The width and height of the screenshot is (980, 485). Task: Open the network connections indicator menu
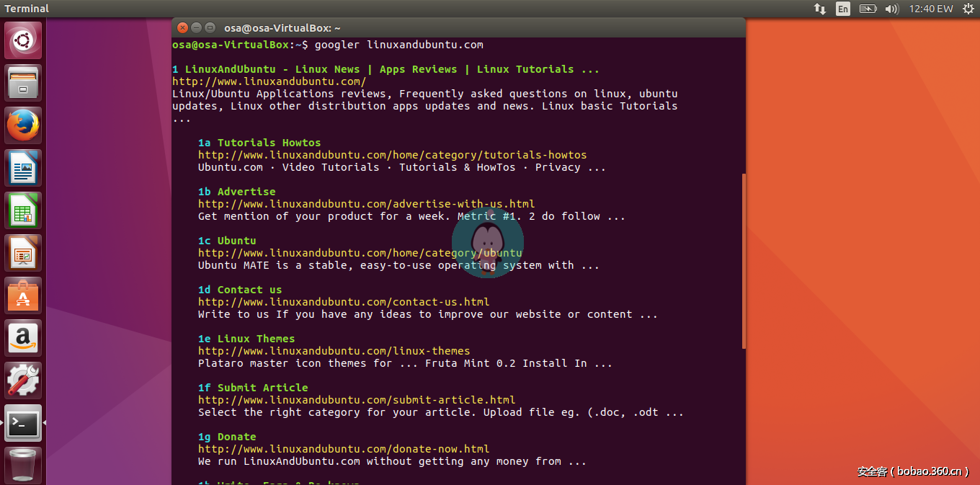click(820, 9)
